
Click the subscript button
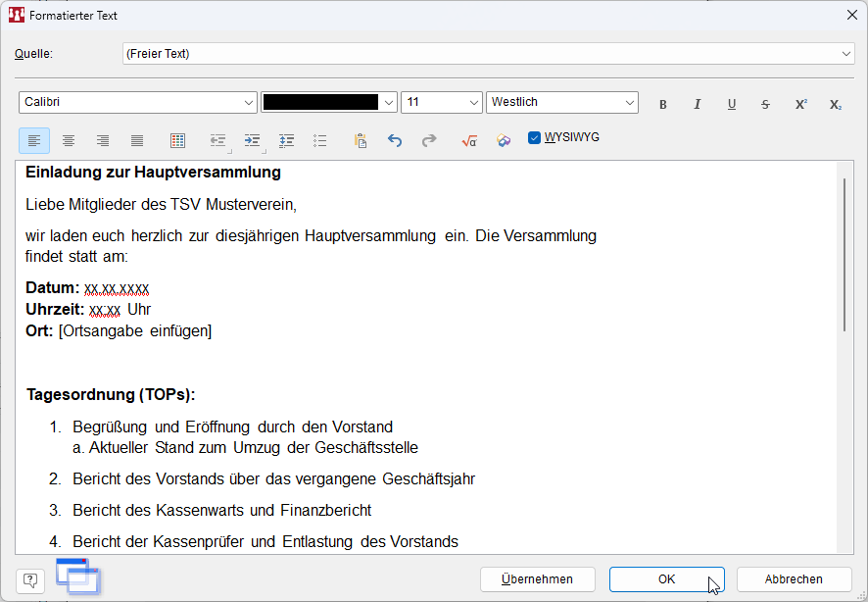pyautogui.click(x=835, y=104)
